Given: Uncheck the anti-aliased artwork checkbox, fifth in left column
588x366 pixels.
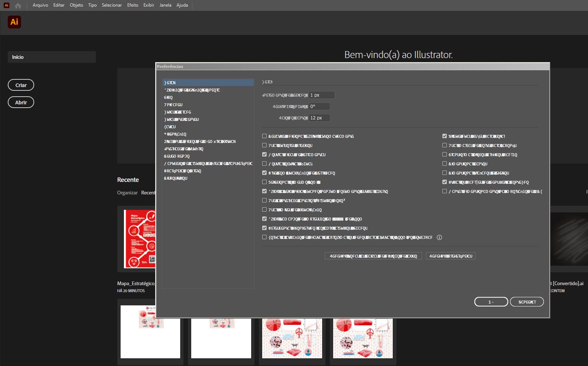Looking at the screenshot, I should 264,173.
